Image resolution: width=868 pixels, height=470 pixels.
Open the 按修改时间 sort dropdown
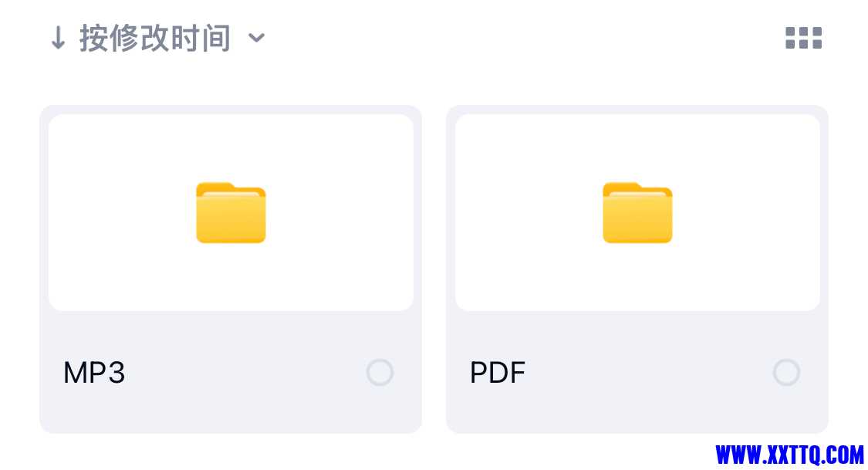[x=155, y=38]
